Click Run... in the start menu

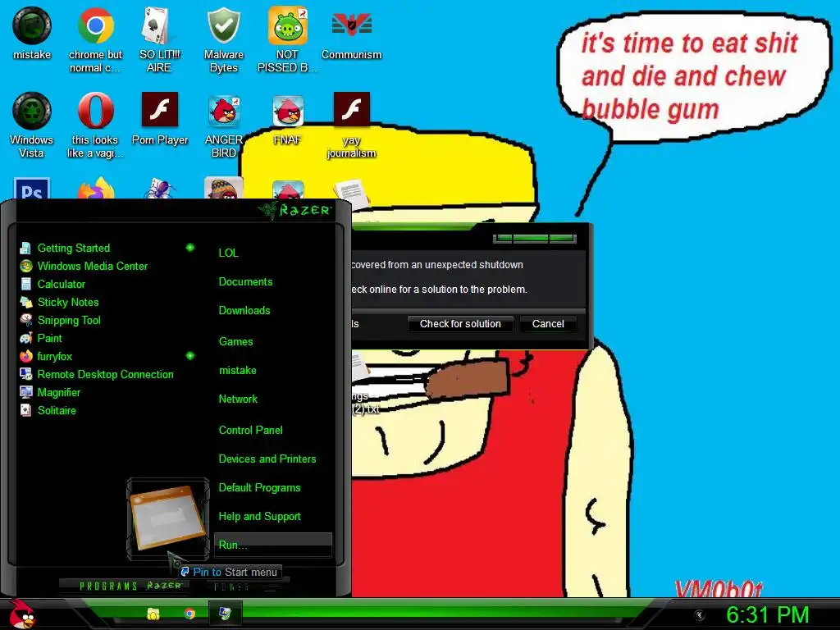(x=272, y=546)
